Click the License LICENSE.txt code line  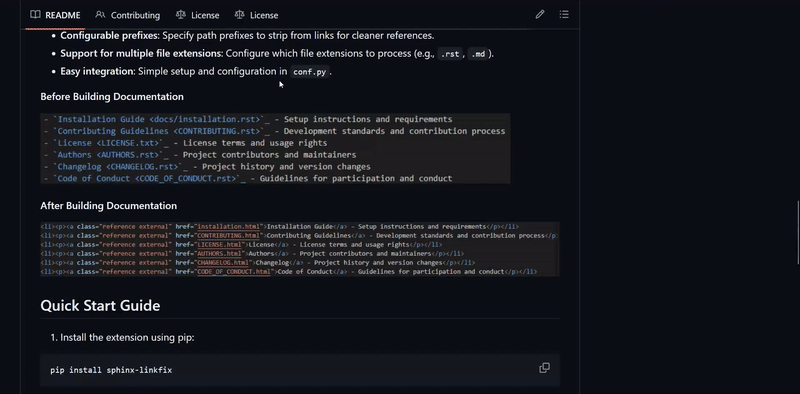tap(185, 143)
